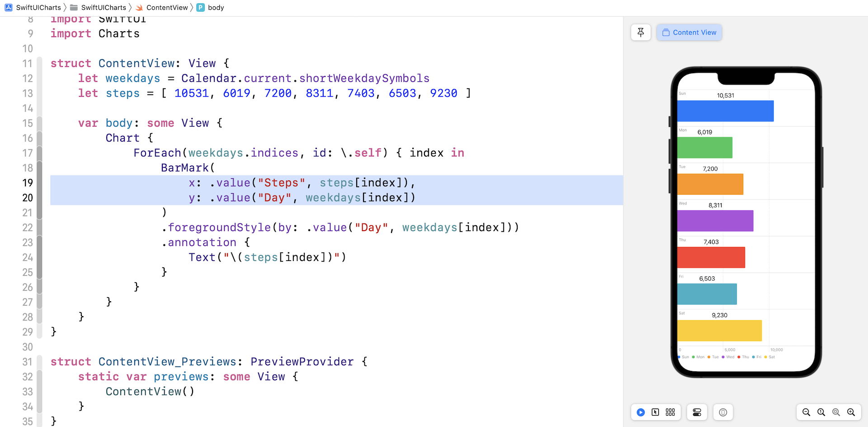Open the body property breadcrumb menu
This screenshot has width=868, height=427.
(211, 7)
